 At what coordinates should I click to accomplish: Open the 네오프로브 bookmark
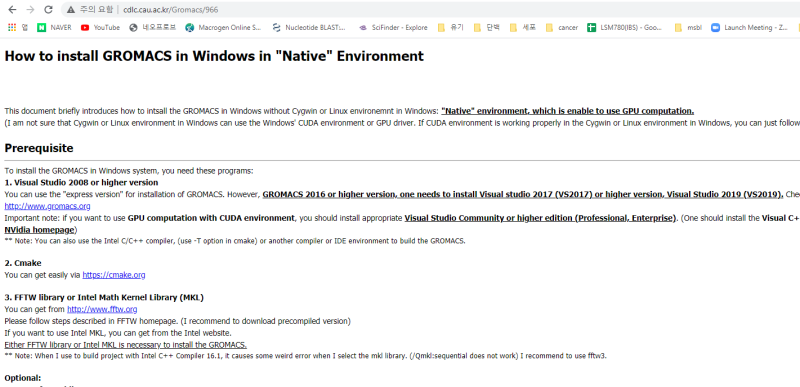(x=153, y=28)
